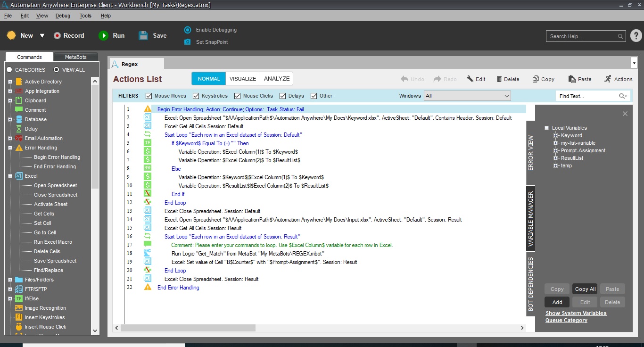Close the Variable Manager panel

(x=625, y=114)
